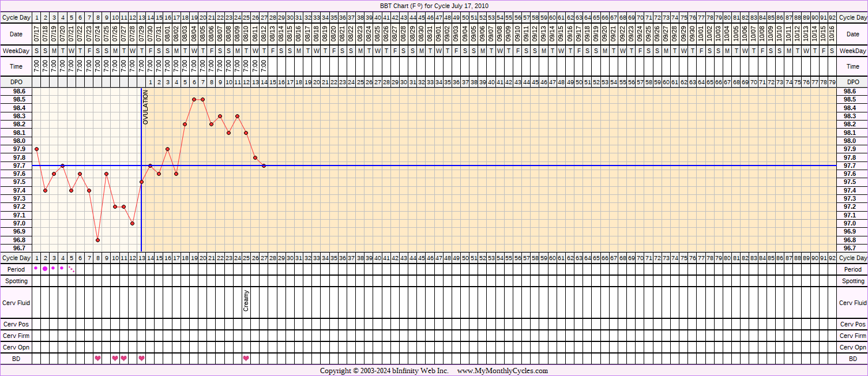Select the 97.8 temperature point on cycle day 26
Screen dimensions: 868x376
coord(255,157)
